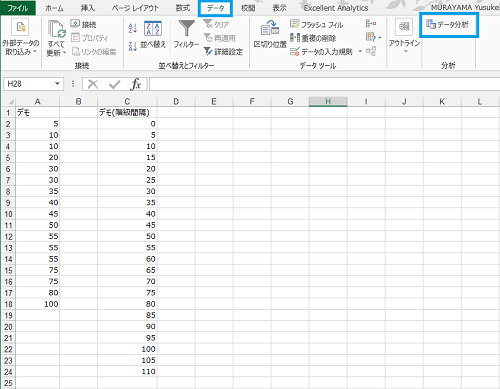This screenshot has width=500, height=389.
Task: Select cell A17 with value 80
Action: (x=38, y=293)
